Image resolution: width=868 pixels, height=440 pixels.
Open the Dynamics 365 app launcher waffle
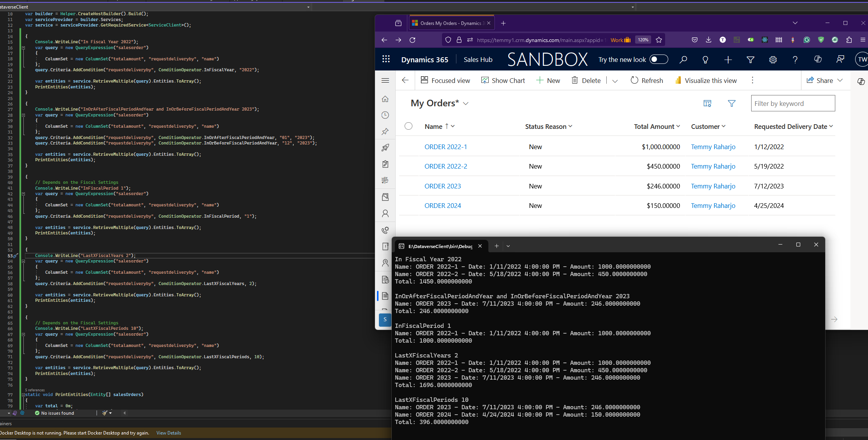pyautogui.click(x=386, y=59)
